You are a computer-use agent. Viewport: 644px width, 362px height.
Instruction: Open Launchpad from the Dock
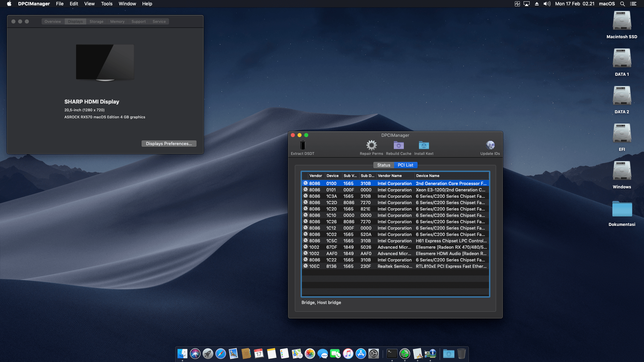(208, 354)
